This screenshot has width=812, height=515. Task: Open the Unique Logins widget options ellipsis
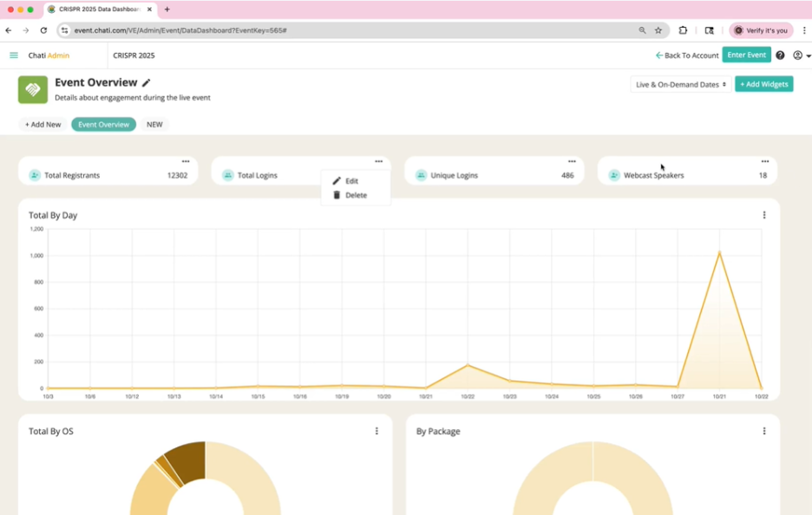click(x=572, y=161)
